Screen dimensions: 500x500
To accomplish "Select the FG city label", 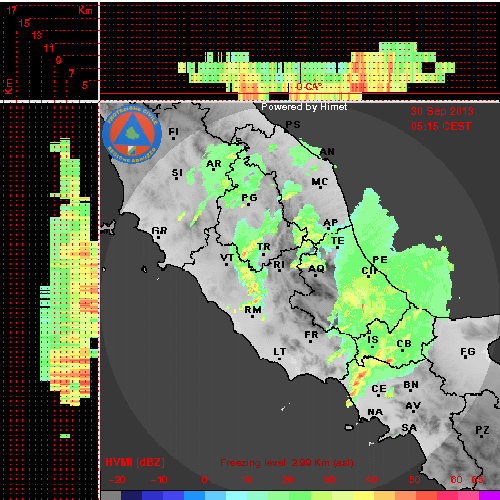I will click(468, 351).
